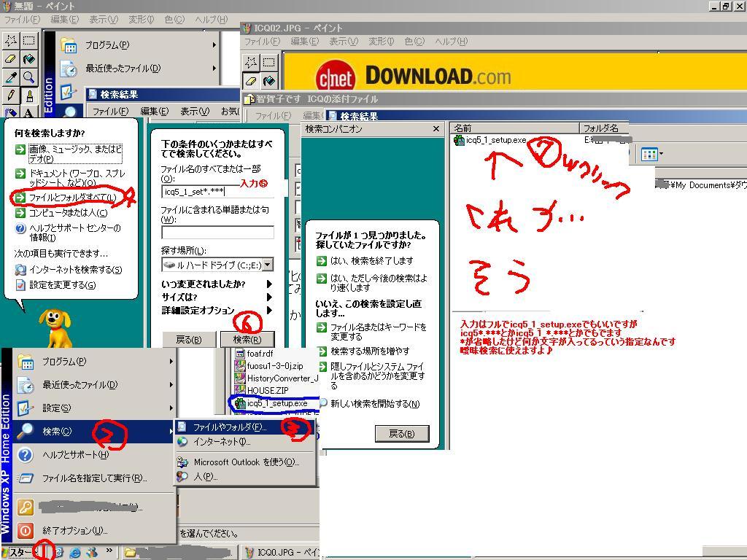Select the Text tool in 無題 Paint
747x560 pixels.
[28, 112]
